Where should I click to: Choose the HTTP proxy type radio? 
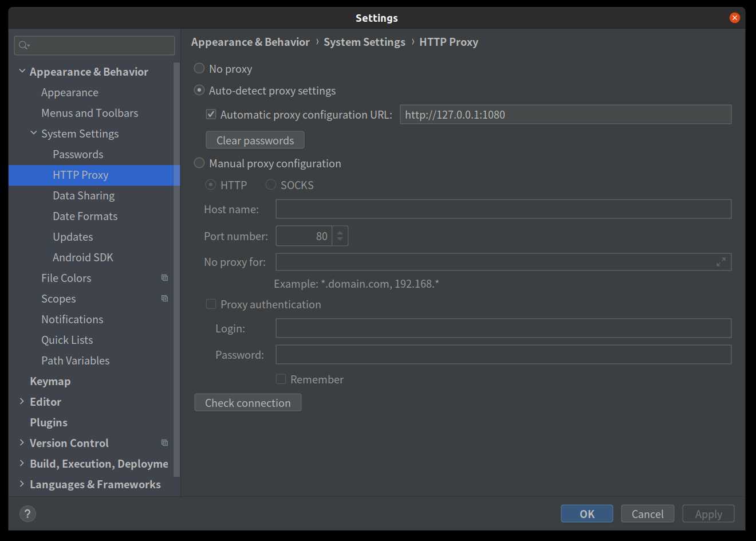[211, 185]
